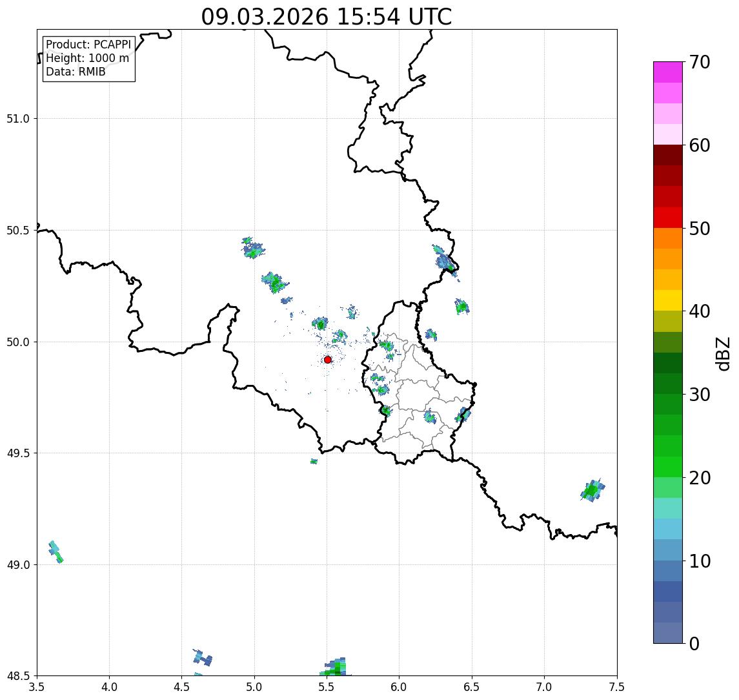The height and width of the screenshot is (700, 739).
Task: Click longitude axis label 7.0
Action: tap(545, 687)
